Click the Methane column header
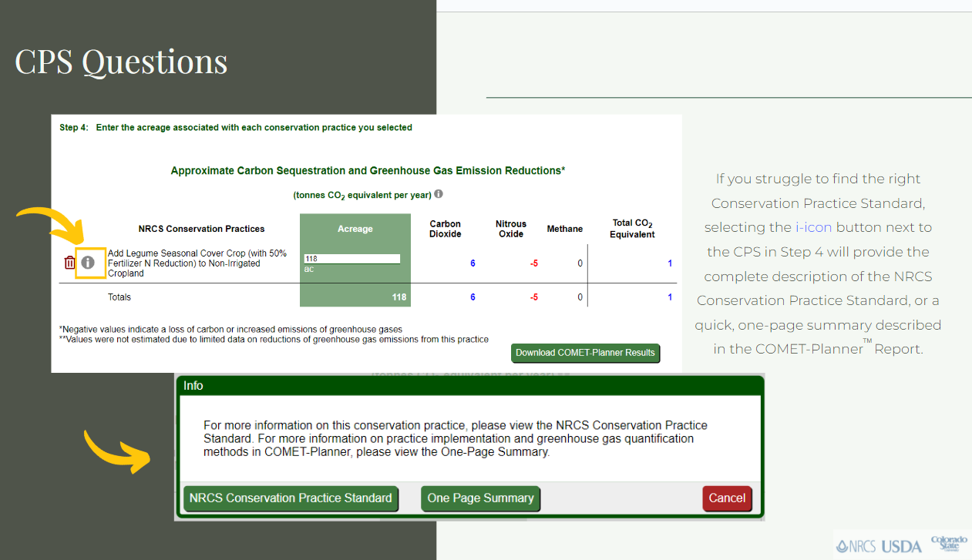 [565, 229]
